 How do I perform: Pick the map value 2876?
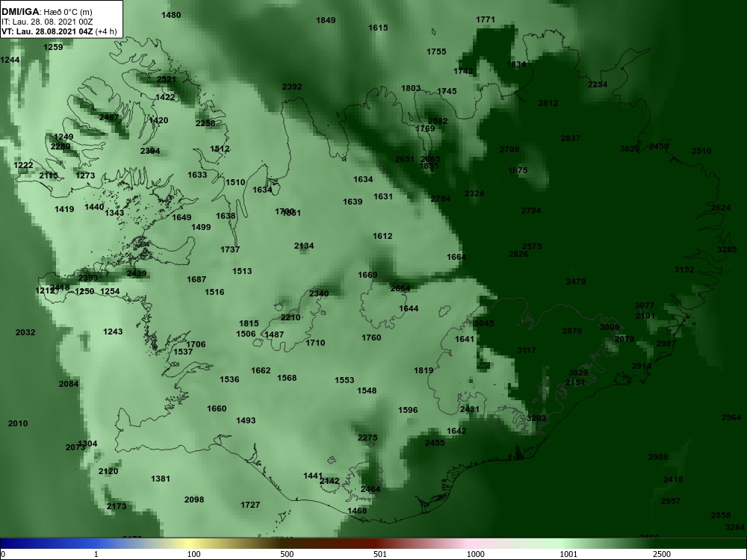[572, 331]
